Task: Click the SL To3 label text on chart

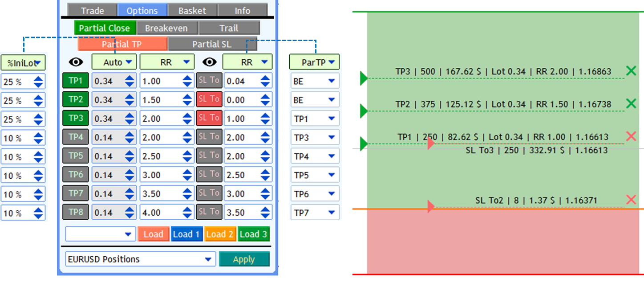Action: [537, 150]
